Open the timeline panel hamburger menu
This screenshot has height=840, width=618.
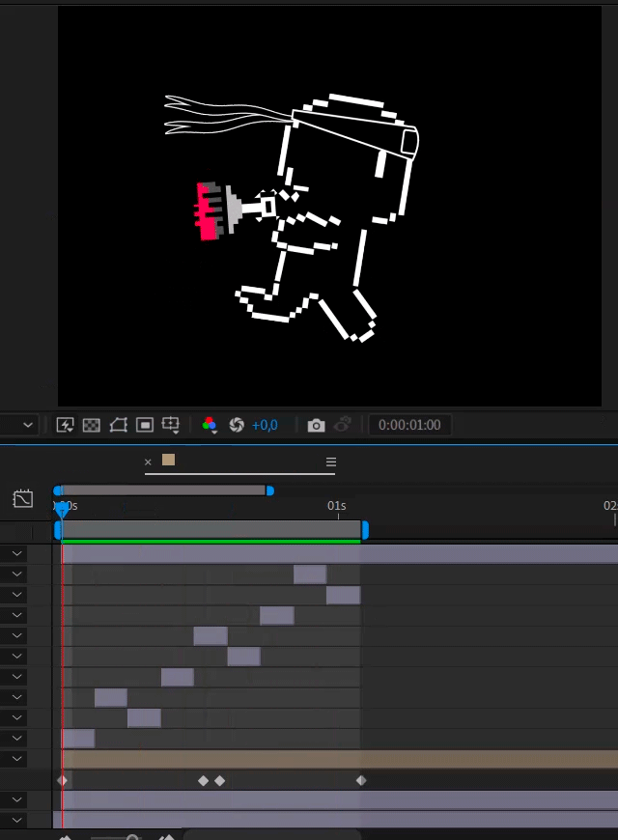(x=330, y=462)
